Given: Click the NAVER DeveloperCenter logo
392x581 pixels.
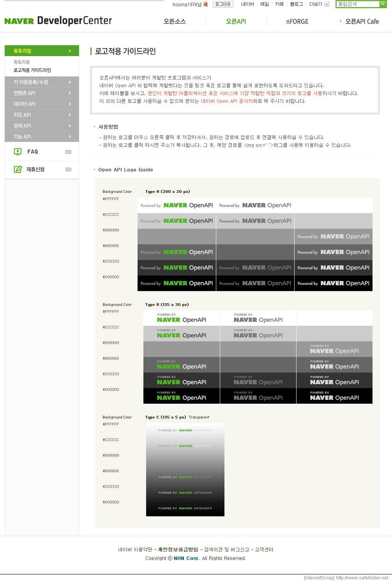Looking at the screenshot, I should pyautogui.click(x=58, y=21).
